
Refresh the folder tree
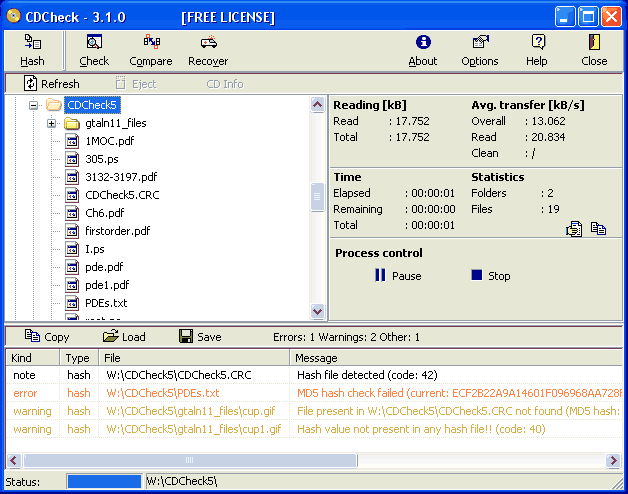[x=51, y=84]
